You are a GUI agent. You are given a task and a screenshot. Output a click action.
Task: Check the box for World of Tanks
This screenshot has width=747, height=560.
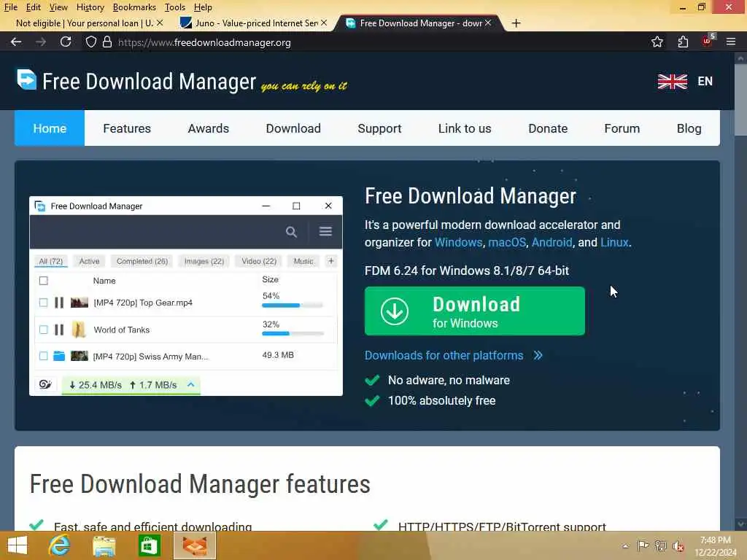pos(43,330)
